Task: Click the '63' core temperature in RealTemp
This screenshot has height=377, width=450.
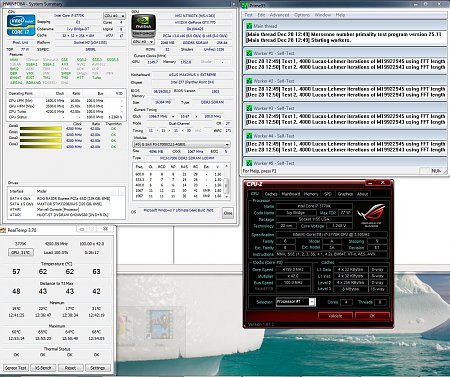Action: pos(96,272)
